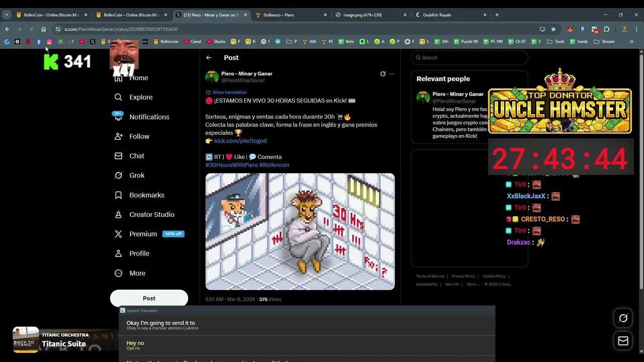Click the #30HoursWithPiero hashtag
The width and height of the screenshot is (644, 362).
[231, 165]
